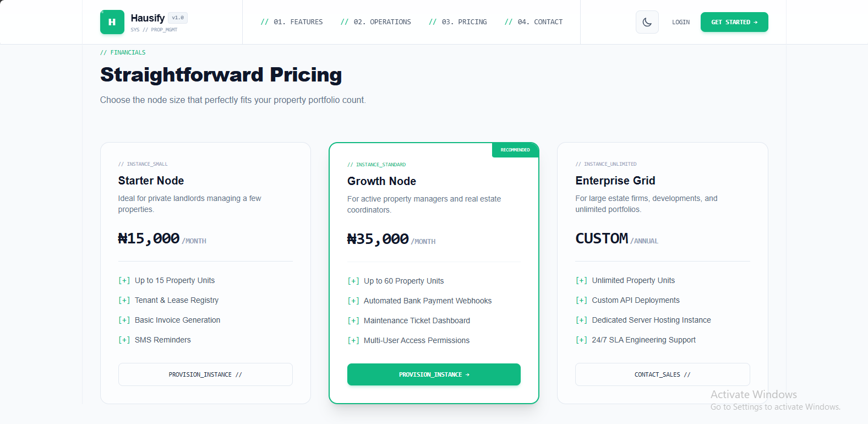Provision the Growth Node instance
This screenshot has height=424, width=868.
point(434,374)
